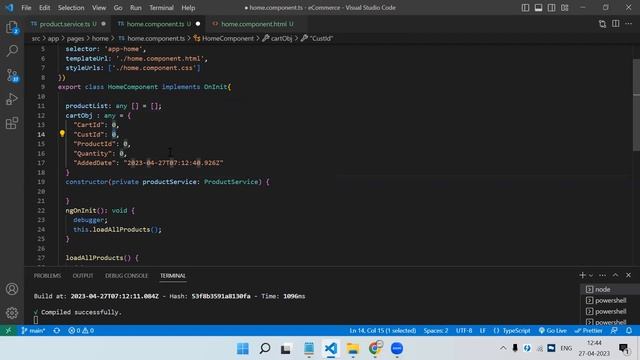Open the Help menu
640x360 pixels.
188,8
